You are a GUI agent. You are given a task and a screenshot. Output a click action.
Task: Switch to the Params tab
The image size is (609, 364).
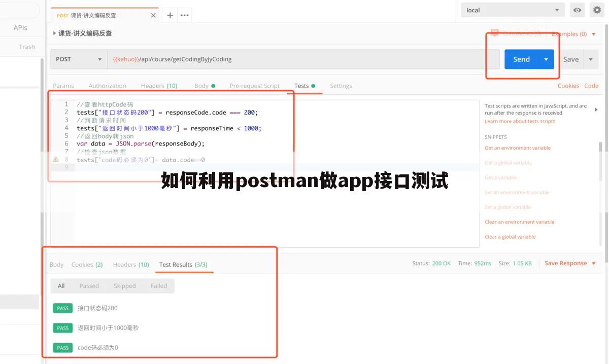pos(63,86)
